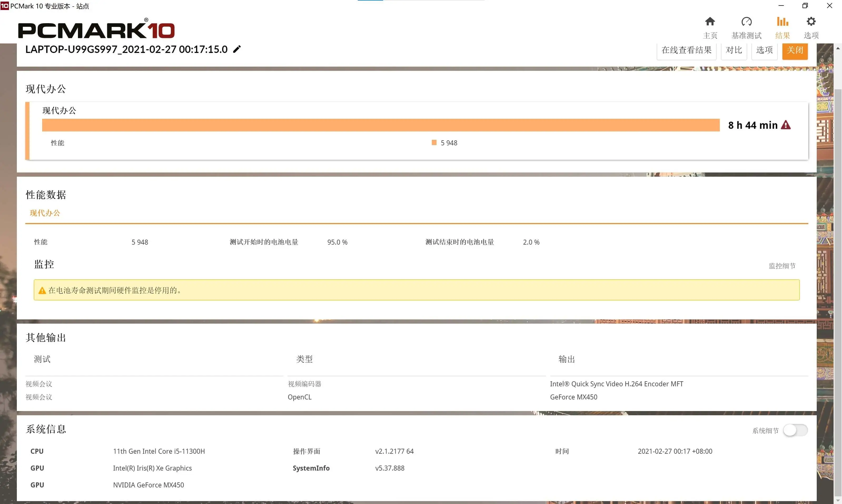Click NVIDIA GeForce MX450 GPU value
842x504 pixels.
(x=148, y=485)
